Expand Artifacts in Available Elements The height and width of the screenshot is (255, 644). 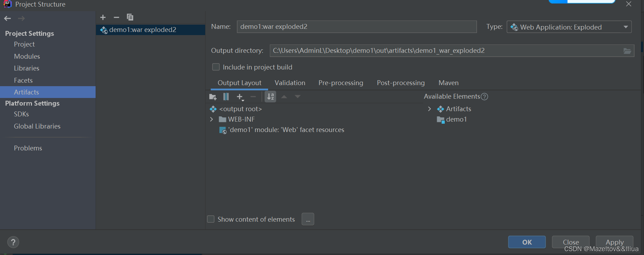click(x=429, y=109)
